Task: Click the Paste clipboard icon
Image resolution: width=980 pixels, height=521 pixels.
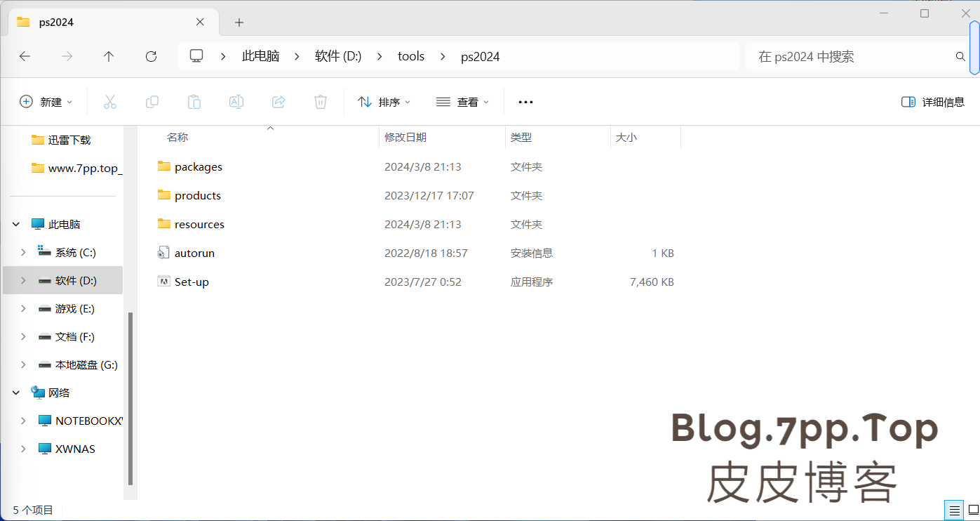Action: point(194,102)
